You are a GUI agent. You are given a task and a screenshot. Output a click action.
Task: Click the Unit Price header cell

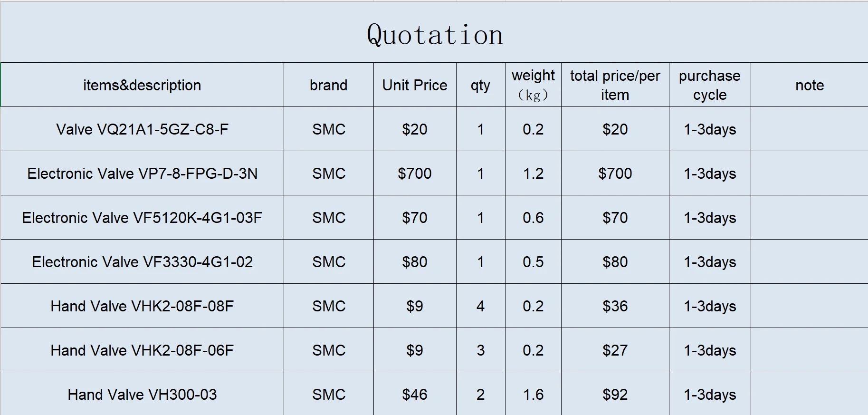415,85
